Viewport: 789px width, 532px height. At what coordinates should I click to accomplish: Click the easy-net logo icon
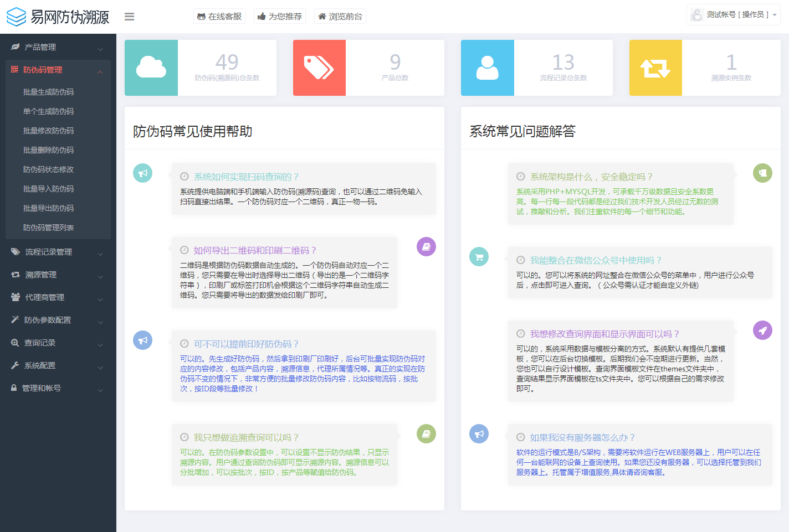(x=16, y=17)
